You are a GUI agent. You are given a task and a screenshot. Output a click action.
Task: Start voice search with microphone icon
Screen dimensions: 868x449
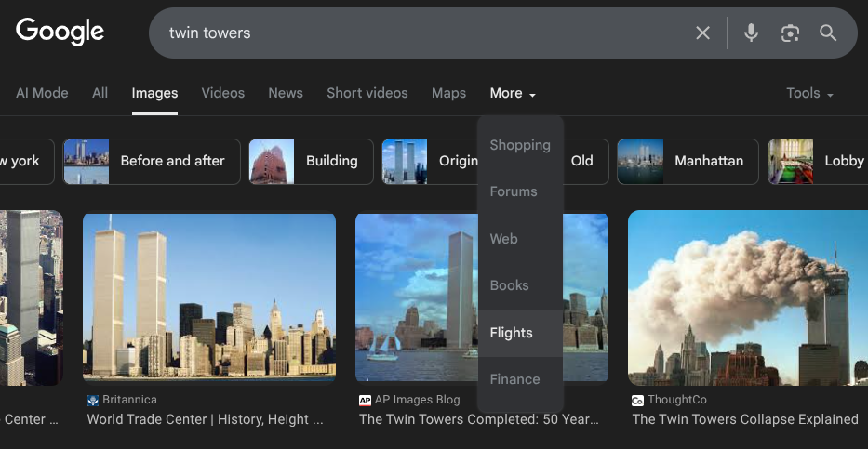[x=751, y=33]
